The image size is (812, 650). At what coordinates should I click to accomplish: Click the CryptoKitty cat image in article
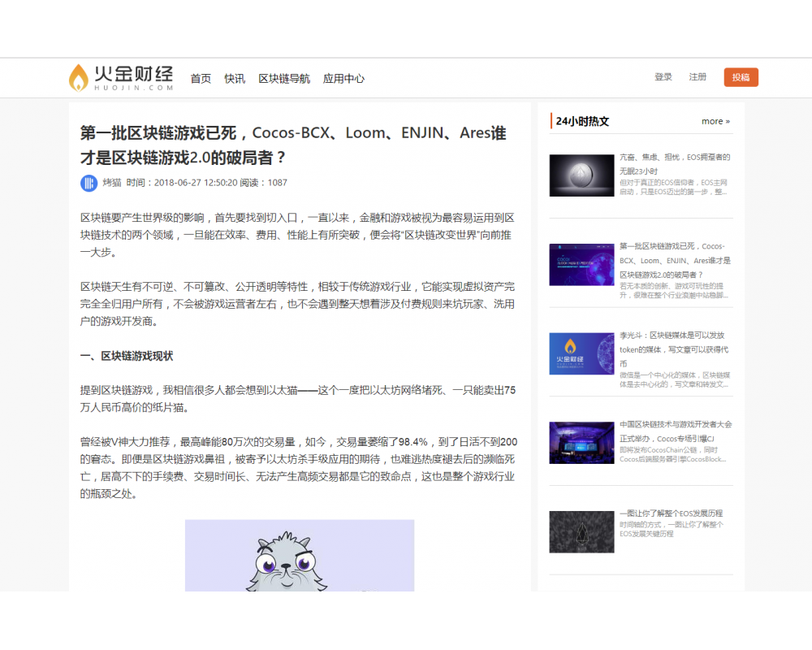pyautogui.click(x=300, y=555)
